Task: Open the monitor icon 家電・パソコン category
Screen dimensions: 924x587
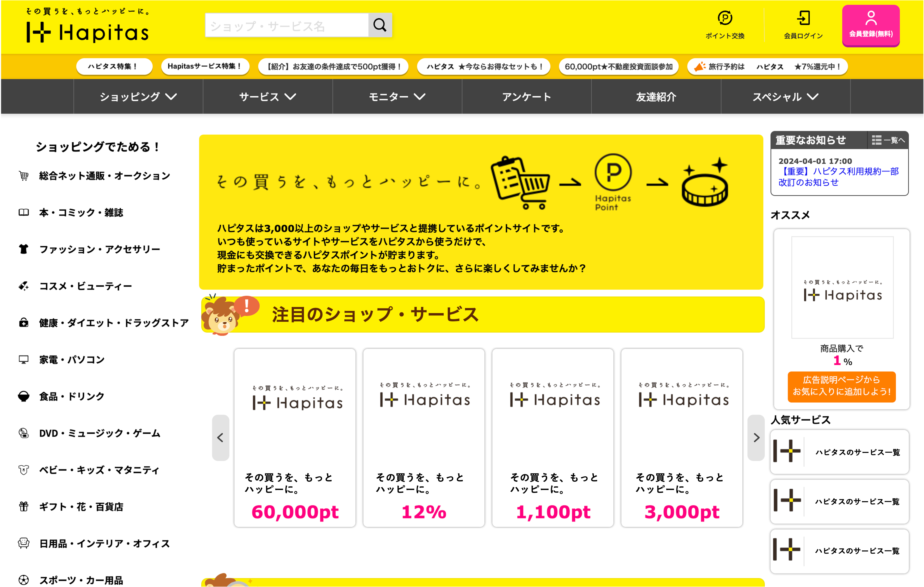Action: coord(61,360)
